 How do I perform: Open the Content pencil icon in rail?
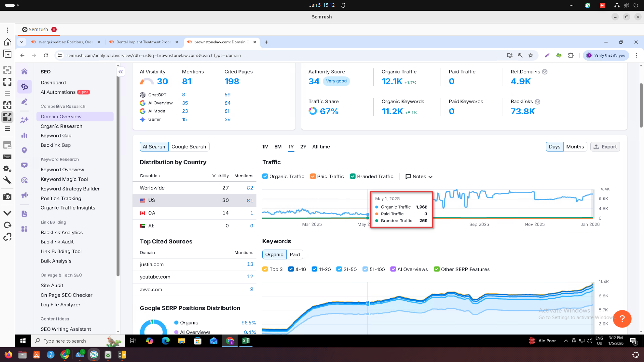tap(24, 102)
